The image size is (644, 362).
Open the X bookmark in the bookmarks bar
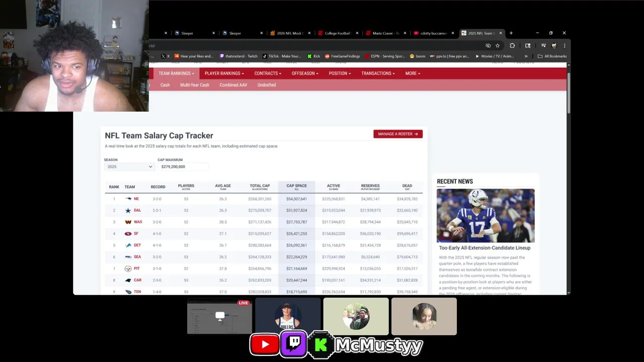pos(165,56)
